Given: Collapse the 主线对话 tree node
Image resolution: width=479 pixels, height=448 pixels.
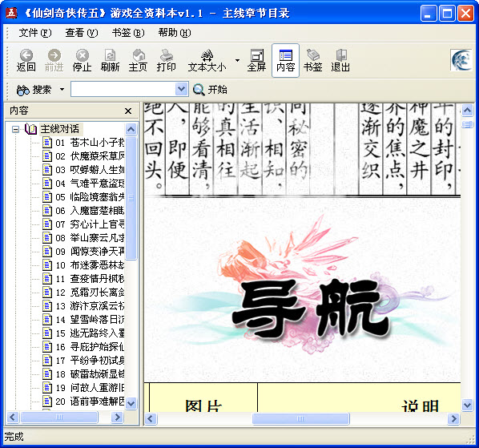Looking at the screenshot, I should click(x=15, y=130).
